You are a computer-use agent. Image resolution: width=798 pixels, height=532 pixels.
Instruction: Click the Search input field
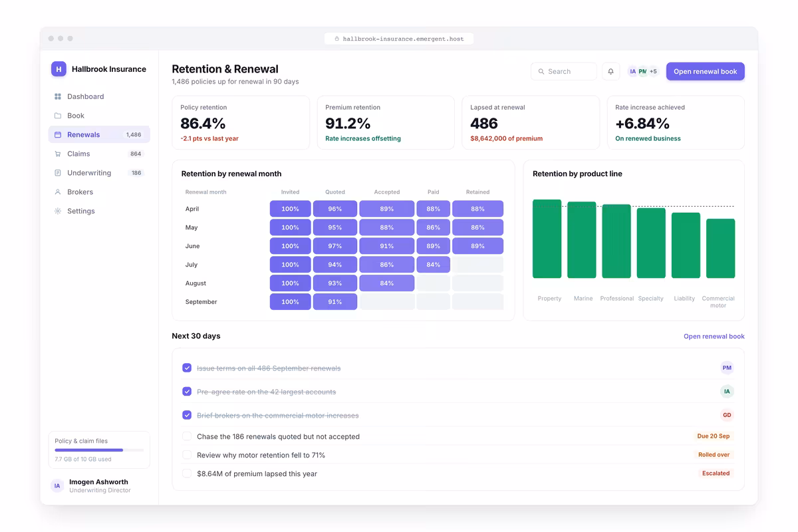[x=564, y=71]
